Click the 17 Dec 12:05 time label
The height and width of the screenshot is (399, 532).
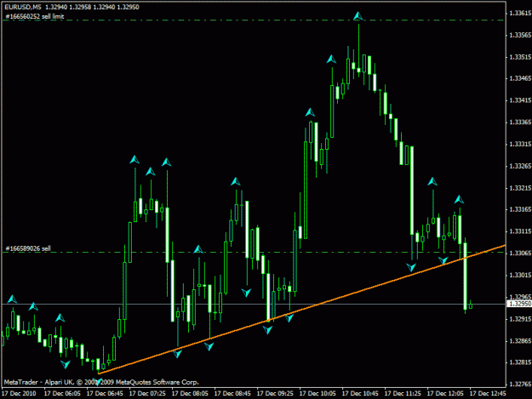(445, 394)
